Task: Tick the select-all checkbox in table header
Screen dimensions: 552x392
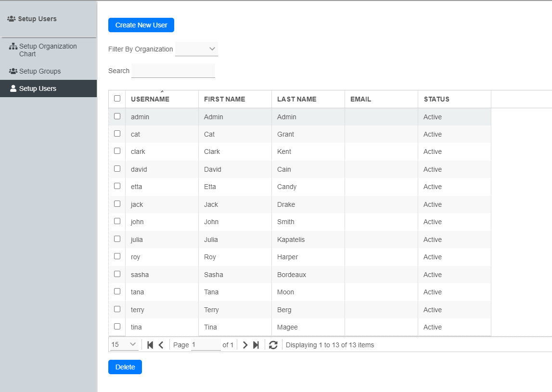Action: (117, 99)
